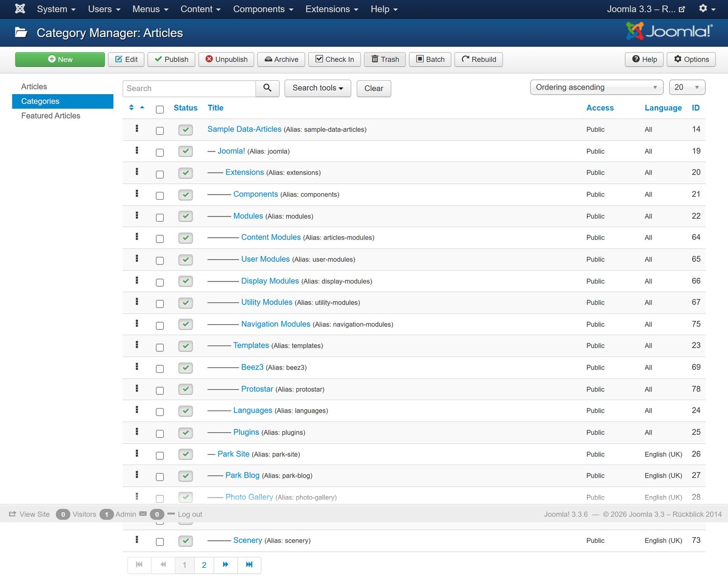The image size is (728, 586).
Task: Open the Ordering ascending sort dropdown
Action: click(x=596, y=87)
